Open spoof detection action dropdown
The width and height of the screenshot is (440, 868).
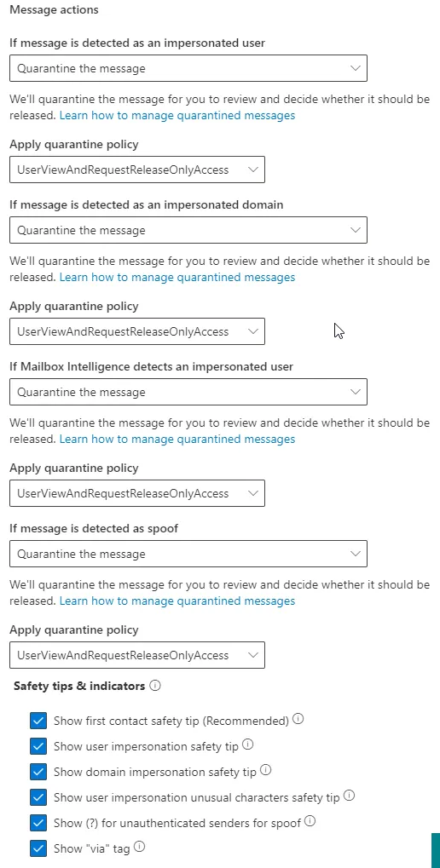coord(188,554)
